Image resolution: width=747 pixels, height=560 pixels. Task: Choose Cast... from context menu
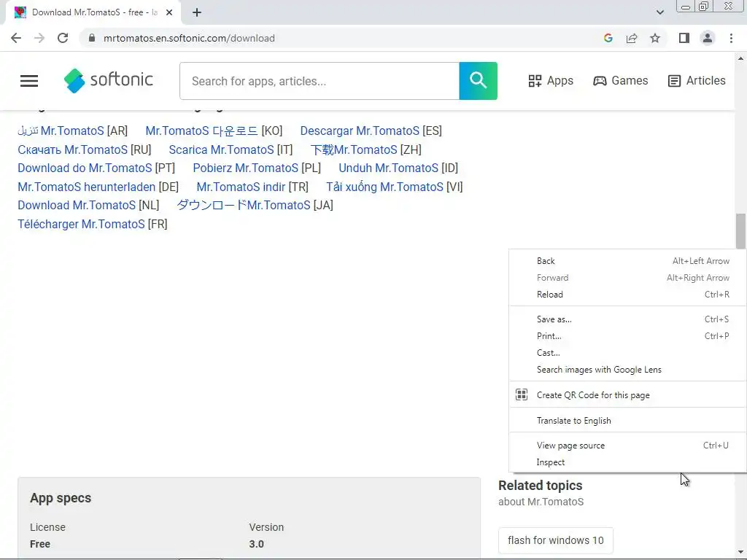(x=627, y=353)
